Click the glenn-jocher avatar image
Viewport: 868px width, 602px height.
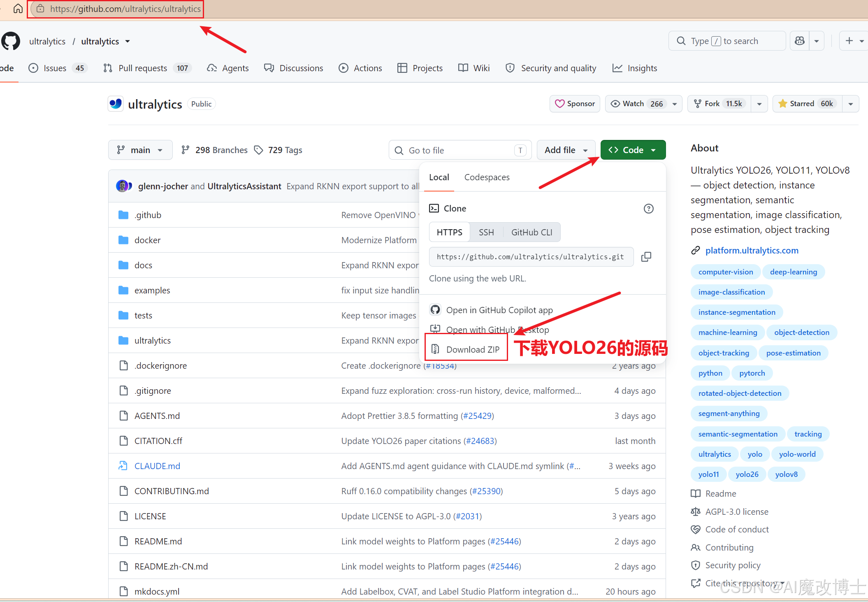coord(122,186)
